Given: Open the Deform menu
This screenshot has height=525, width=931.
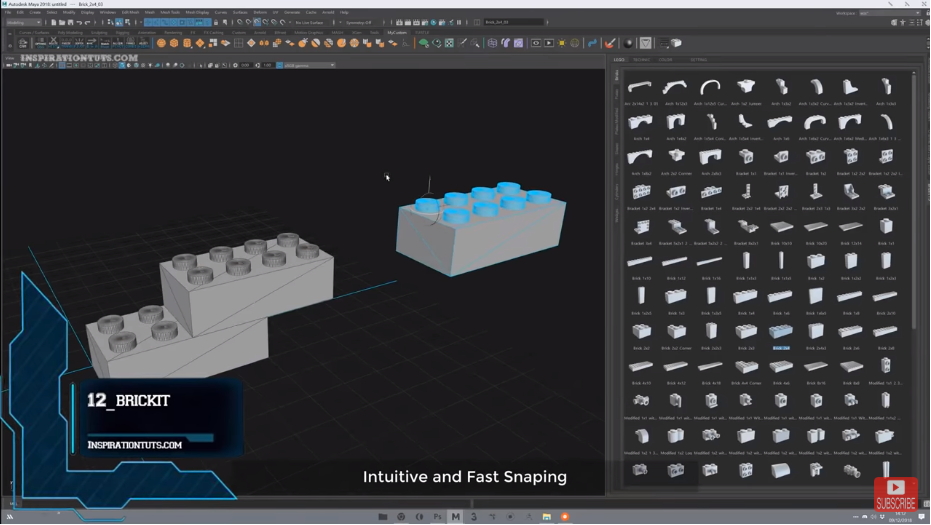Looking at the screenshot, I should [260, 12].
